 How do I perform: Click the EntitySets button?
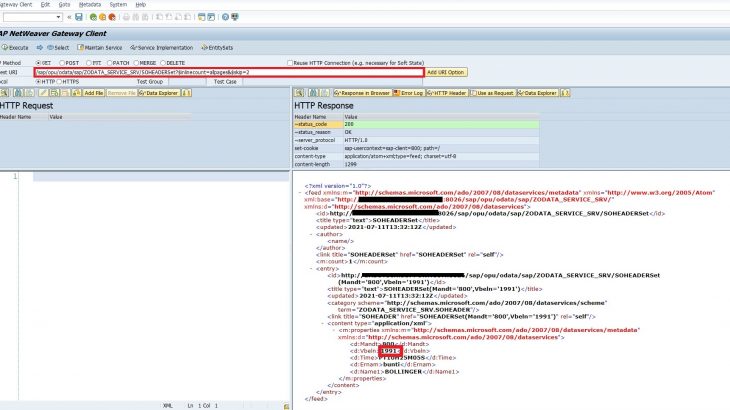(x=217, y=47)
